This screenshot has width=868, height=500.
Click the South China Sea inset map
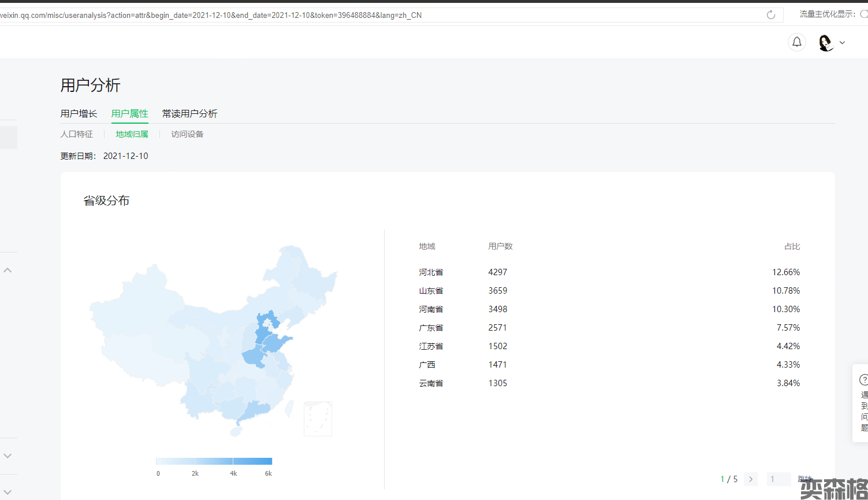pyautogui.click(x=318, y=418)
